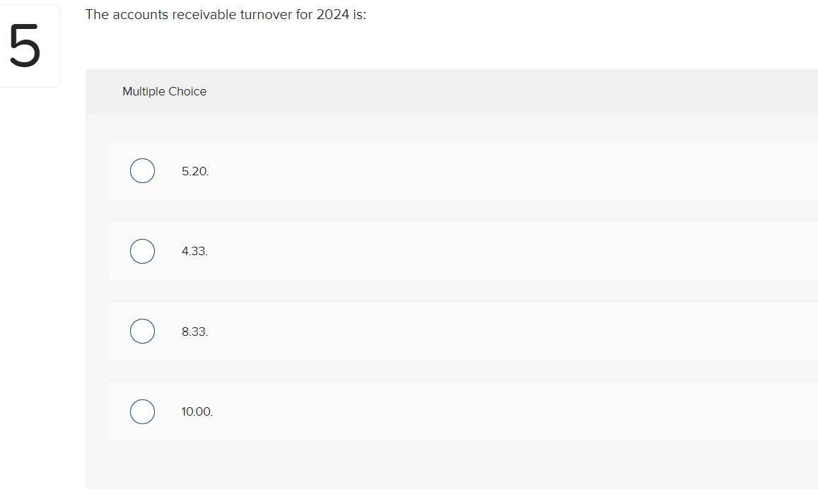Click the answer text reading 5.20
Viewport: 818px width, 504px height.
(195, 170)
